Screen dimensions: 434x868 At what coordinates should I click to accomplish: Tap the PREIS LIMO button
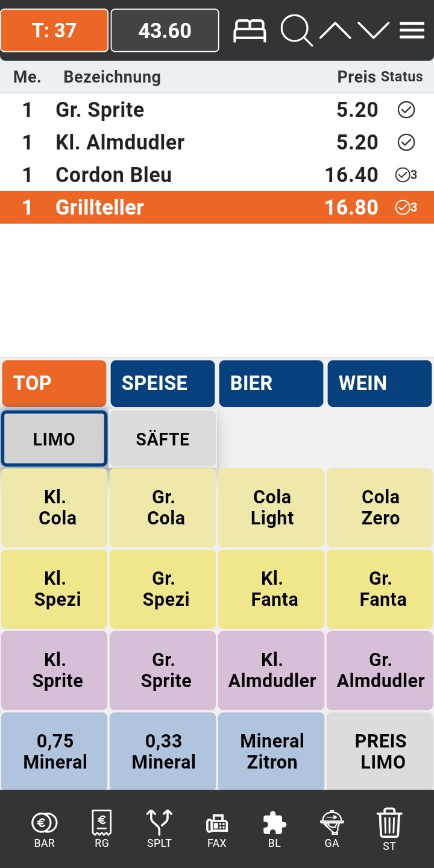pos(380,751)
